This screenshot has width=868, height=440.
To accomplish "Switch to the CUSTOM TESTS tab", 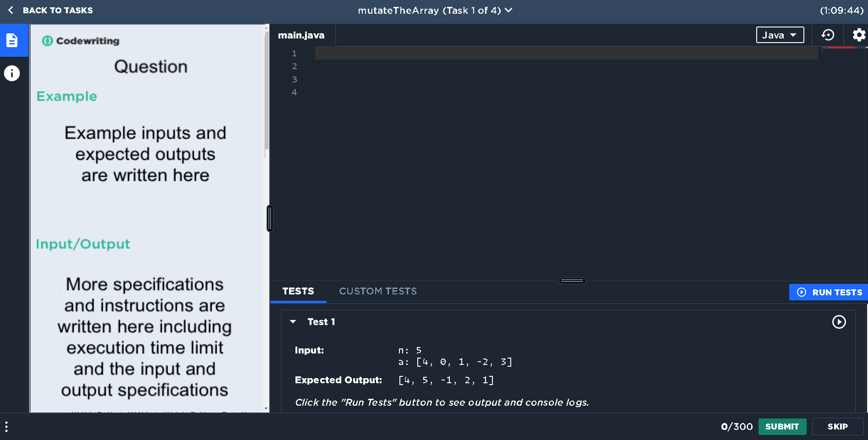I will pos(377,291).
